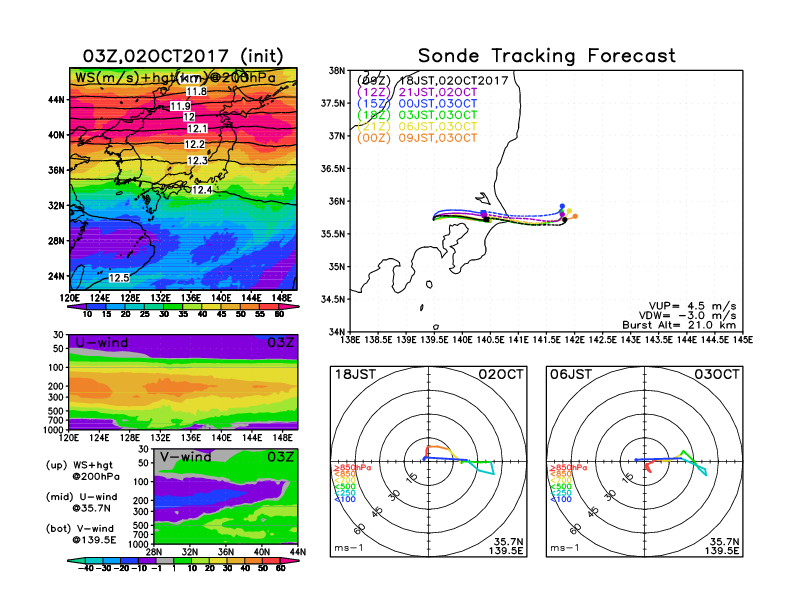The width and height of the screenshot is (792, 612).
Task: Click the 11.9 height contour label
Action: 180,106
